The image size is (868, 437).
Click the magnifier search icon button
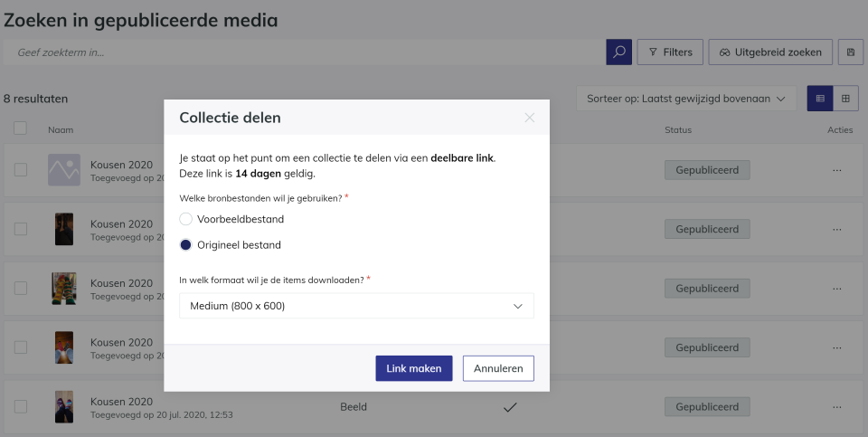click(618, 52)
